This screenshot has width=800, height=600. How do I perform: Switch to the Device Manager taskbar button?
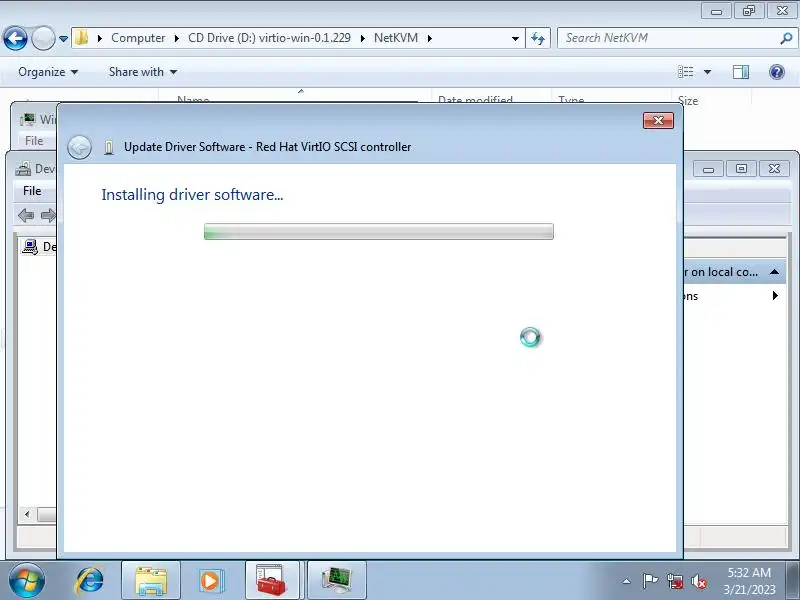pyautogui.click(x=337, y=581)
